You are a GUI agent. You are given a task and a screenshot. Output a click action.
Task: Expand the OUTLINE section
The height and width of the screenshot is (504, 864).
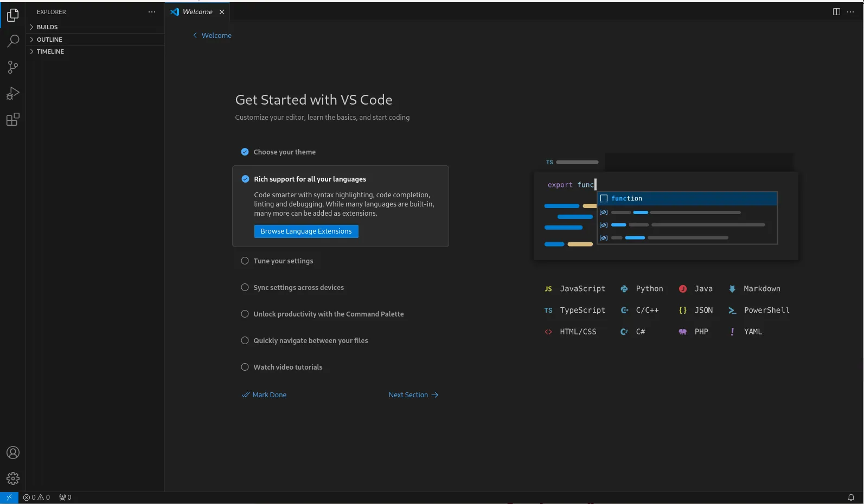tap(95, 40)
